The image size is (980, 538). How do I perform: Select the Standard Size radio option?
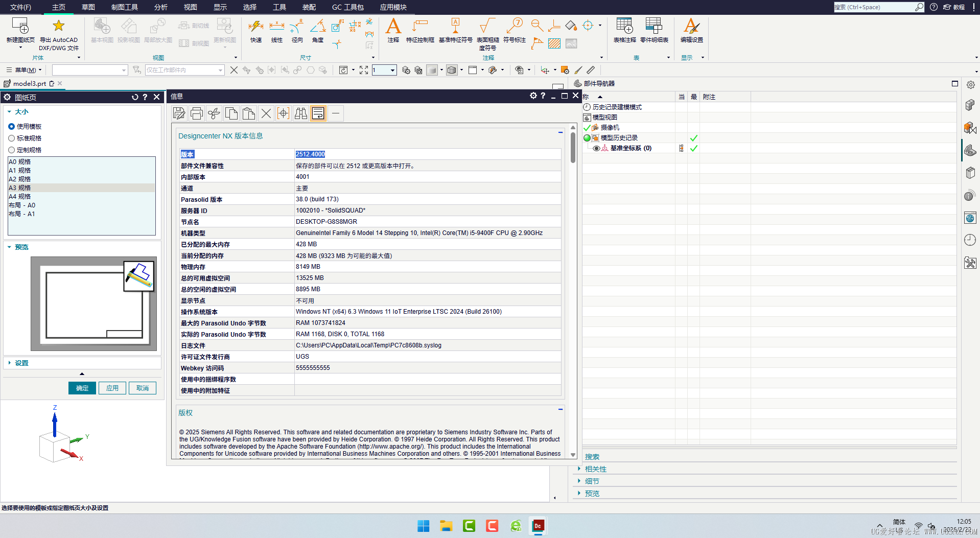(12, 138)
